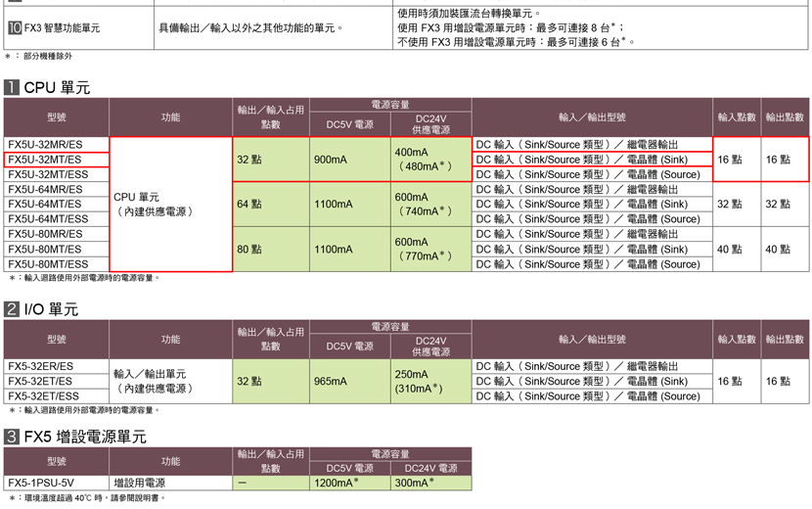The width and height of the screenshot is (812, 509).
Task: Click the 40 點 input points cell
Action: click(737, 250)
